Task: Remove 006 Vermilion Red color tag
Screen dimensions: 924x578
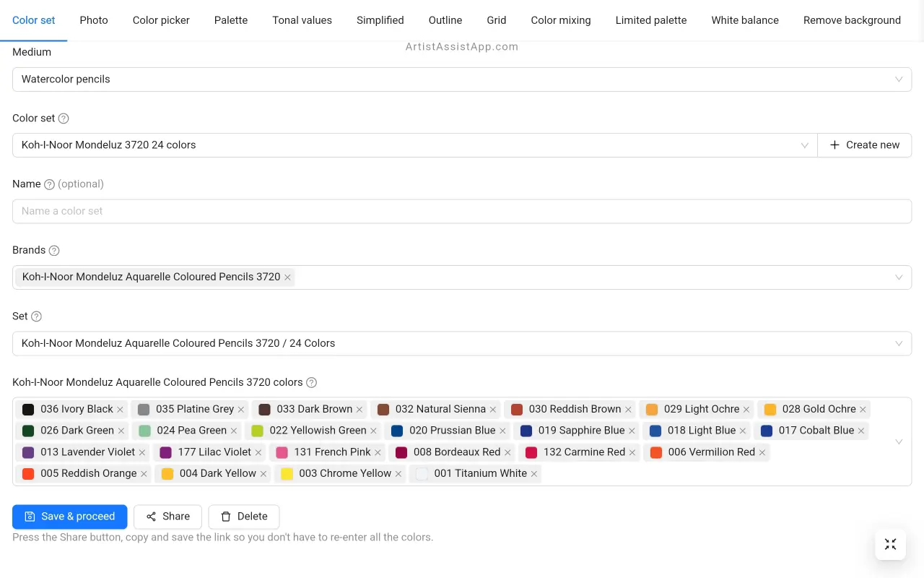Action: point(762,453)
